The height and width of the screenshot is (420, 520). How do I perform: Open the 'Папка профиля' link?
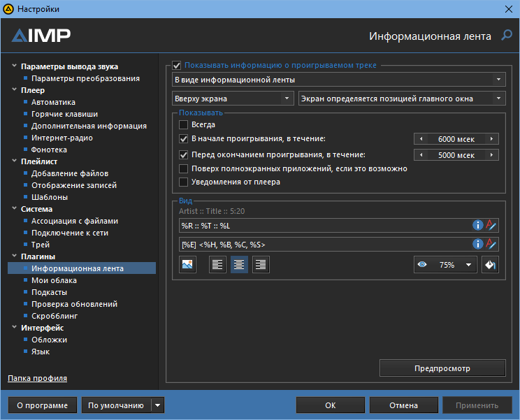click(x=37, y=378)
